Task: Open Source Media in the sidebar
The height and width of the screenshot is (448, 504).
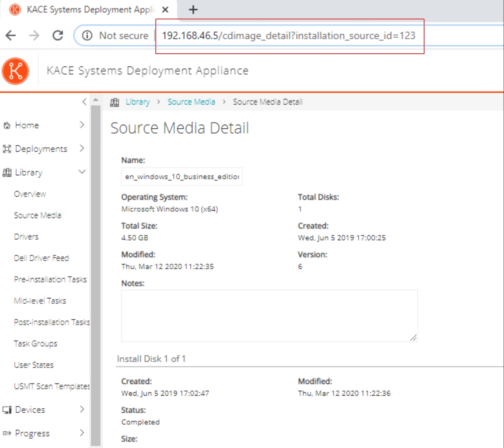Action: 38,215
